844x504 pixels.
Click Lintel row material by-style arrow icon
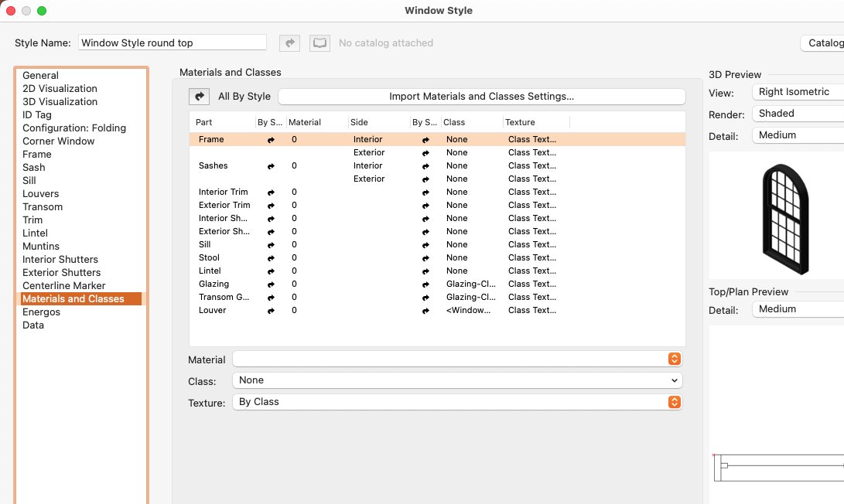(x=271, y=271)
